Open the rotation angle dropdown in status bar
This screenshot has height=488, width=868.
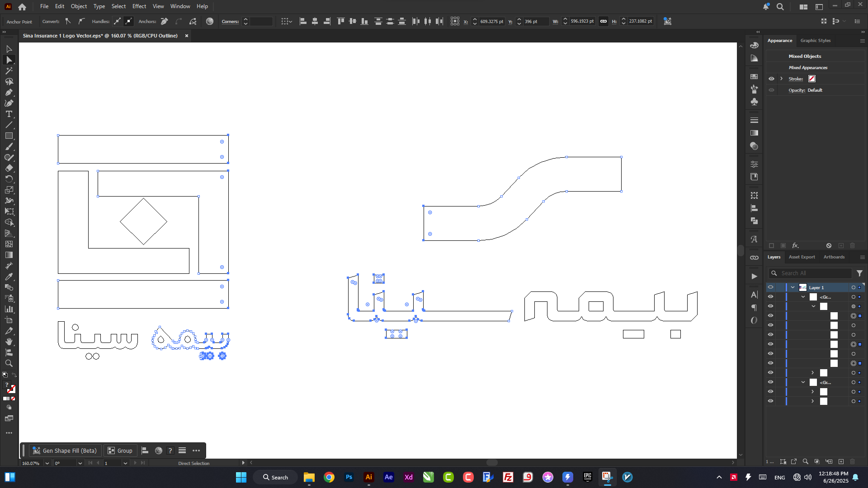[80, 463]
